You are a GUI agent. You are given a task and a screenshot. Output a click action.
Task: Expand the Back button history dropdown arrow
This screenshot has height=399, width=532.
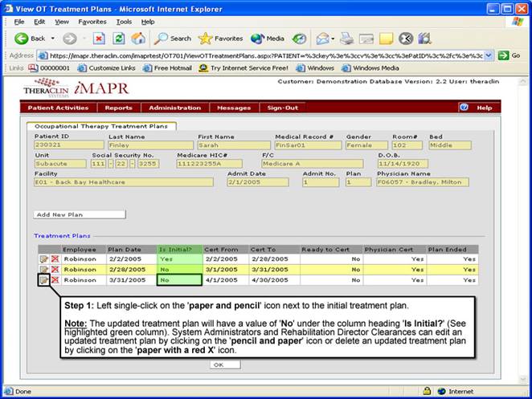pos(54,39)
